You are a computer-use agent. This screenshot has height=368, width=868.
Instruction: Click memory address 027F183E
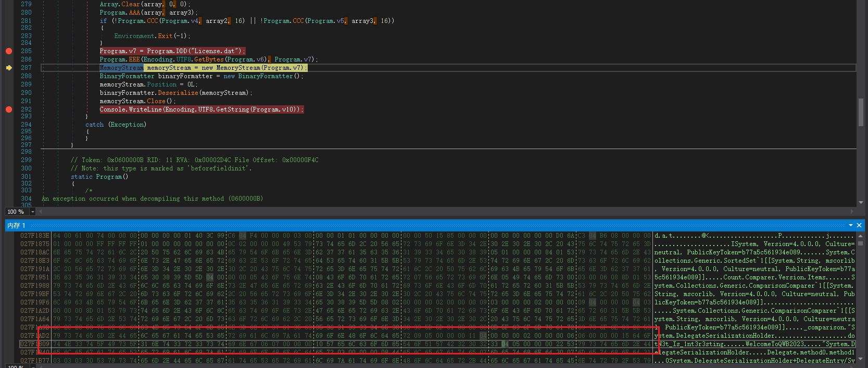(x=35, y=236)
